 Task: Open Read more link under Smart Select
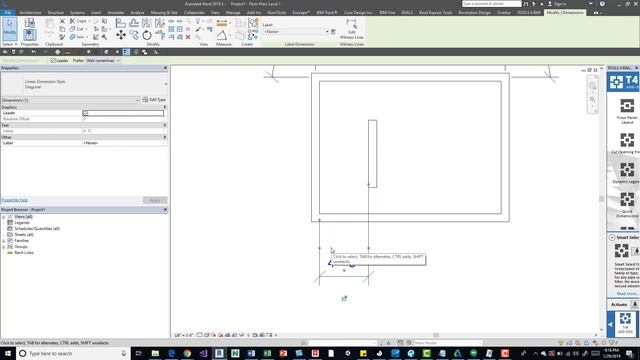(627, 294)
